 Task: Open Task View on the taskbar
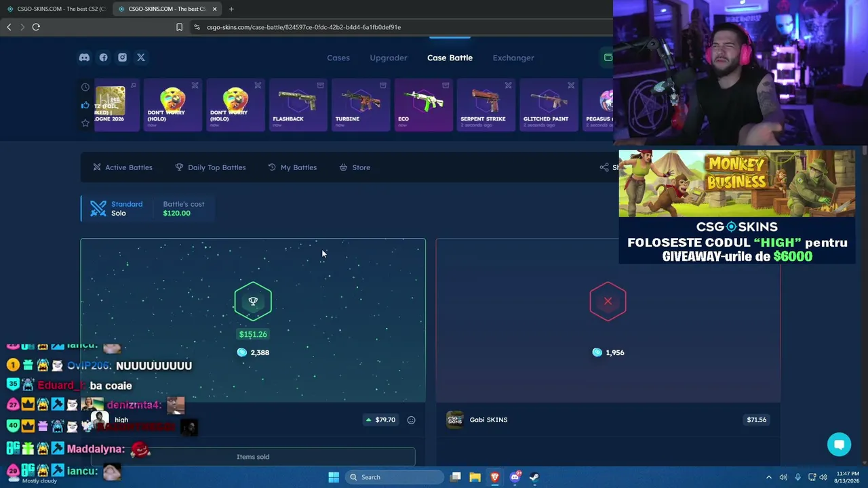click(x=456, y=477)
